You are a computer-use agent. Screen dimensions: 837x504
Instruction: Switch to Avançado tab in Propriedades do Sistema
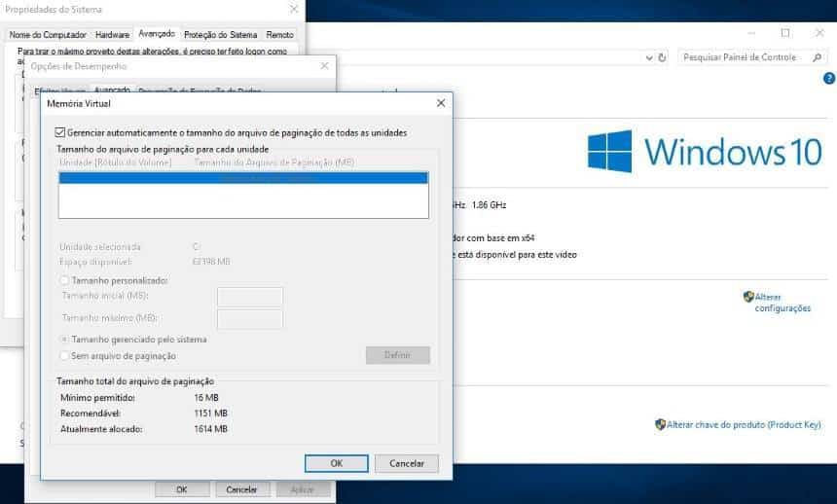point(157,34)
